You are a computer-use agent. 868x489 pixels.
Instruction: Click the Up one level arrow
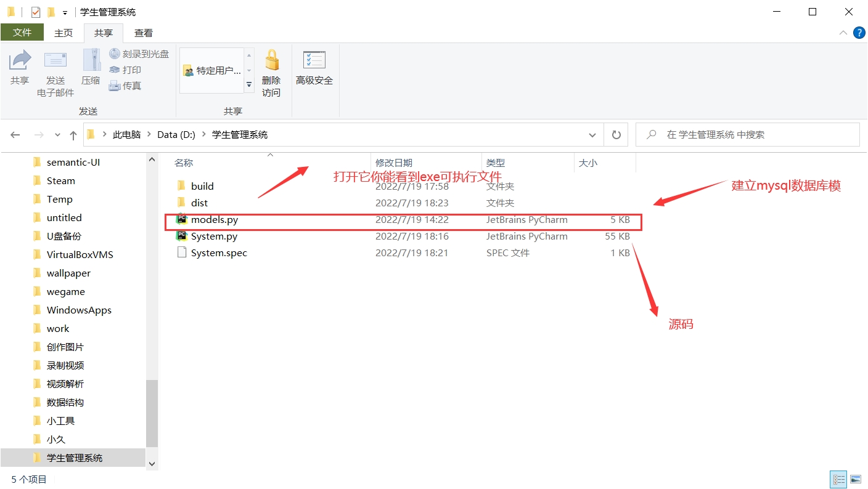[73, 135]
